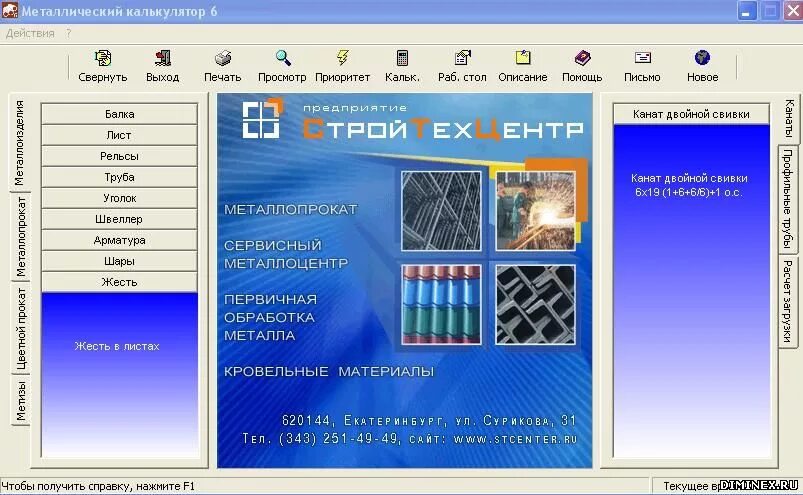
Task: Click the steel profiles photo thumbnail
Action: 535,305
